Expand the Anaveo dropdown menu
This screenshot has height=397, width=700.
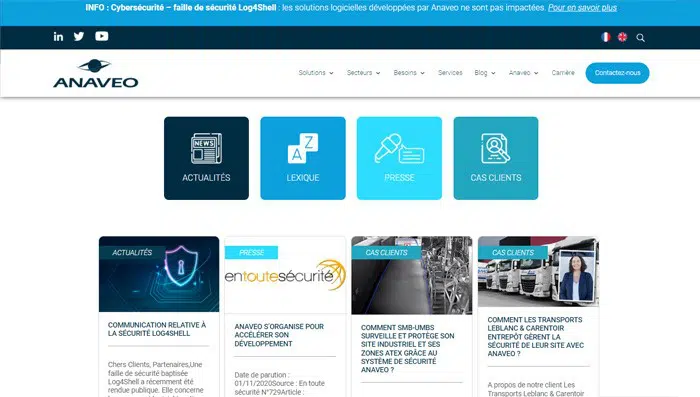[523, 73]
